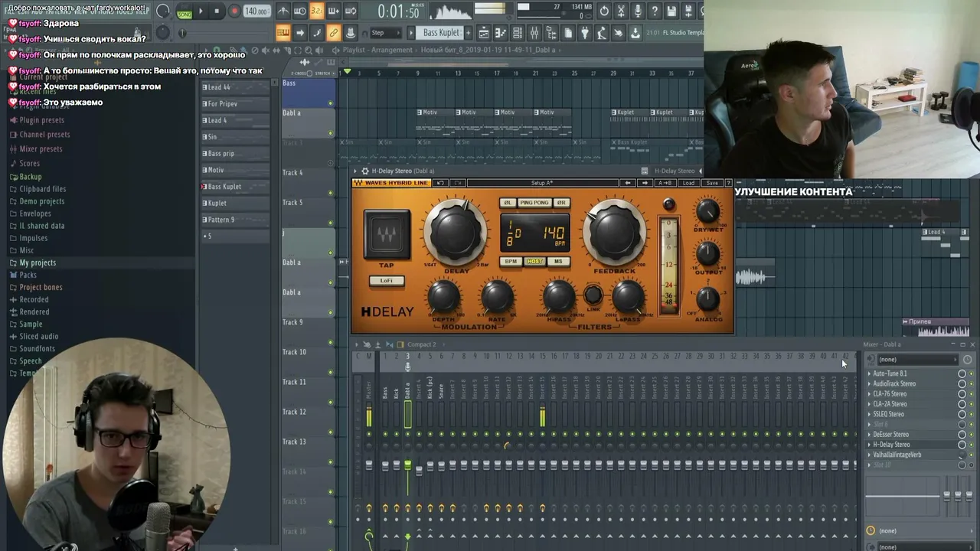Screen dimensions: 980x551
Task: Stop playback with the Stop button
Action: 217,11
